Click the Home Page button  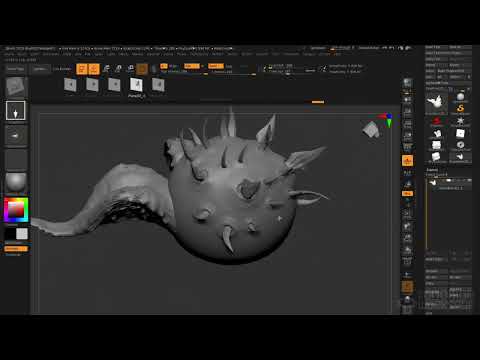[16, 69]
